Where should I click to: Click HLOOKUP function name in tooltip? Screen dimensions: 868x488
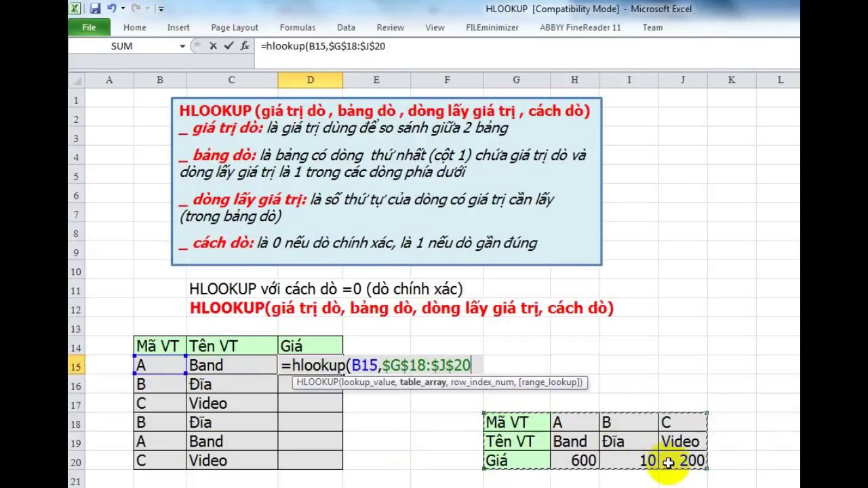tap(317, 382)
